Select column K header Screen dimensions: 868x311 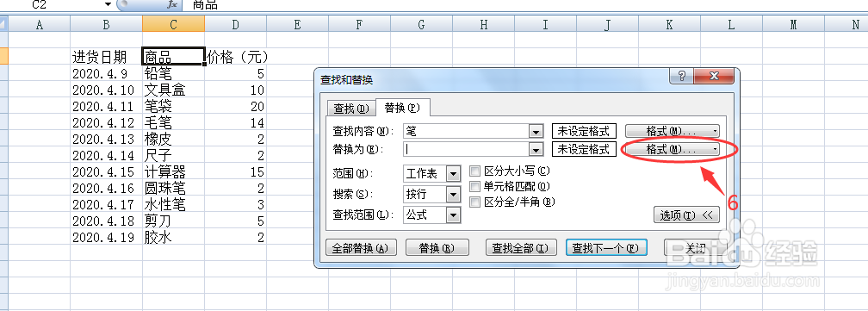click(x=669, y=24)
